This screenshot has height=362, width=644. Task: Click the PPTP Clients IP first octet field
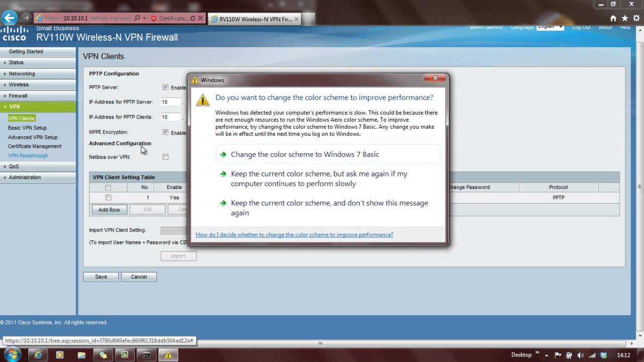pyautogui.click(x=170, y=117)
